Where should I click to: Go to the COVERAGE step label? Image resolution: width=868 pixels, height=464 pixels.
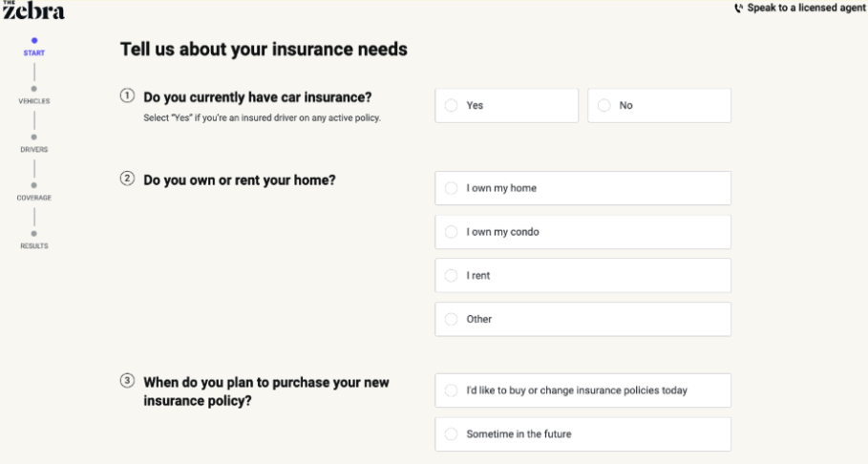pyautogui.click(x=34, y=198)
